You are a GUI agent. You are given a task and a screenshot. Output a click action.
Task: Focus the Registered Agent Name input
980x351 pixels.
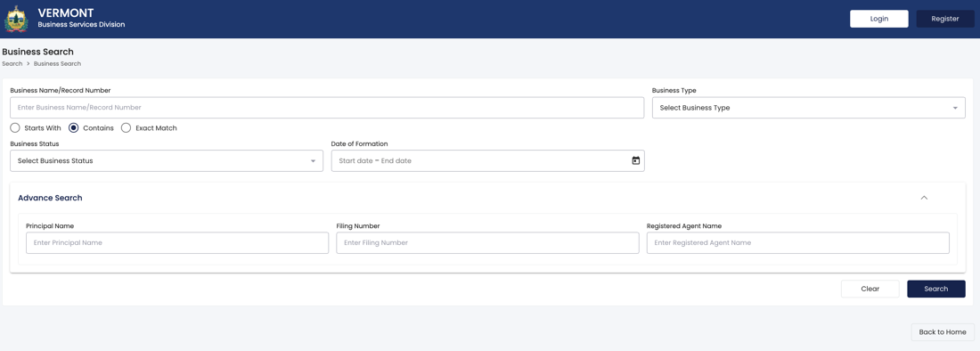[x=798, y=243]
